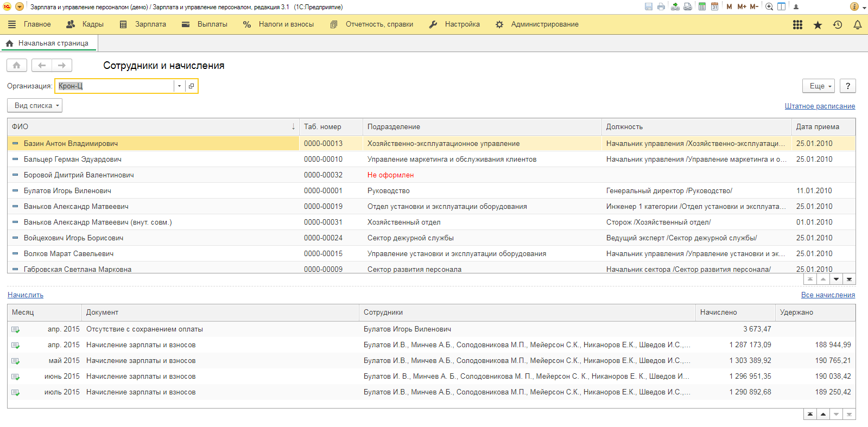Select employee Боровой Дмитрий Валентинович

[79, 175]
